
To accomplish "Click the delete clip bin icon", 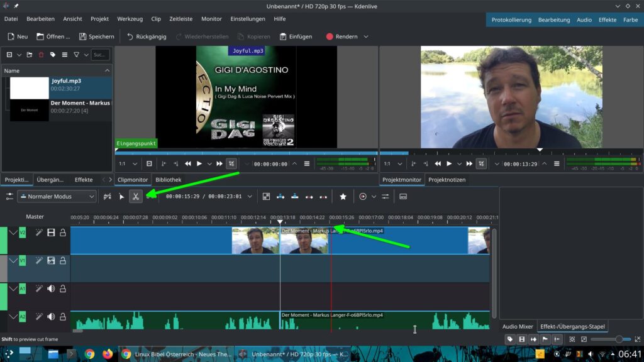I will [41, 55].
